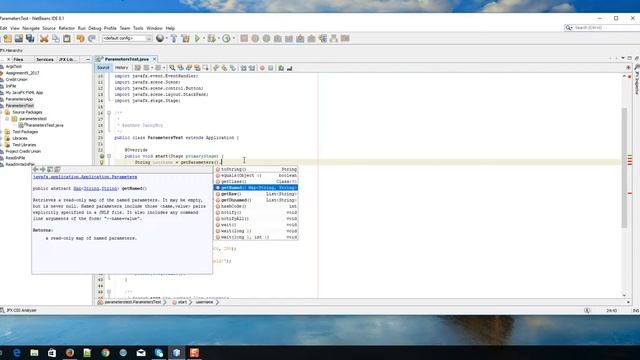Click the Debug Project icon
Image resolution: width=640 pixels, height=360 pixels.
click(211, 38)
